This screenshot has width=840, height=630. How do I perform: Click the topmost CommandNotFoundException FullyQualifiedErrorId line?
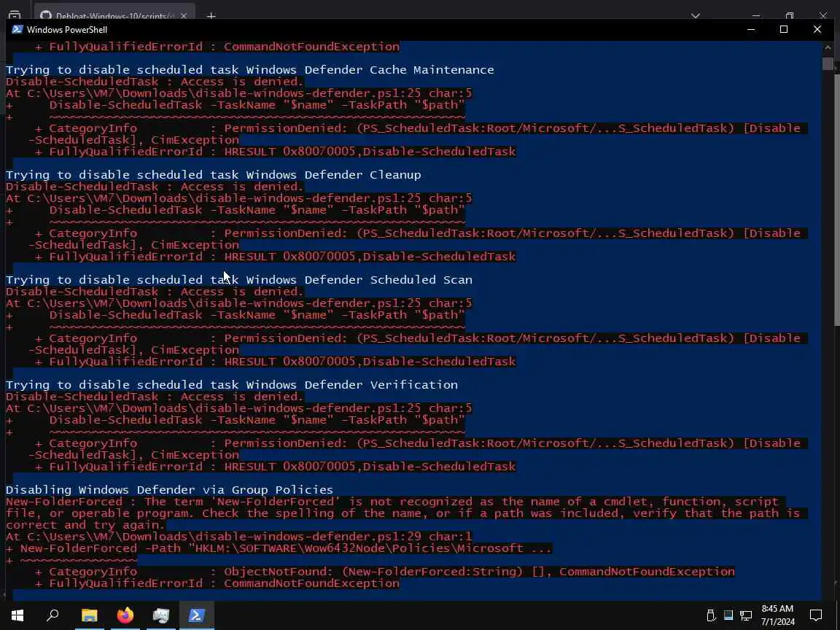tap(217, 47)
